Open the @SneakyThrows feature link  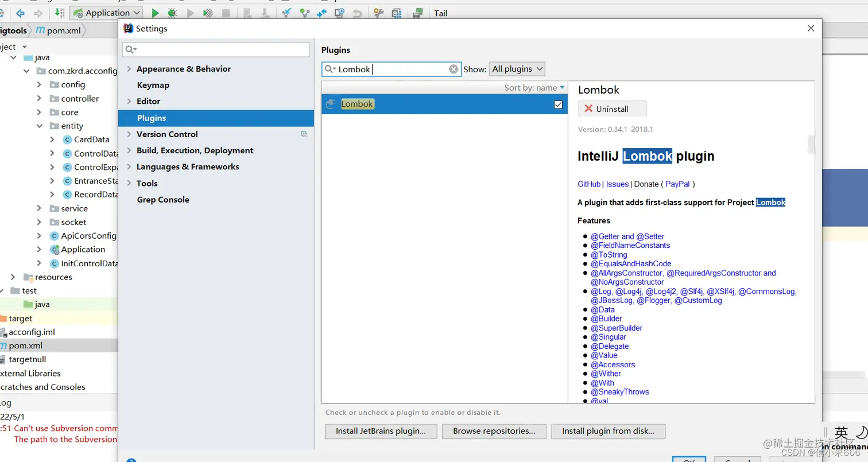click(x=620, y=392)
